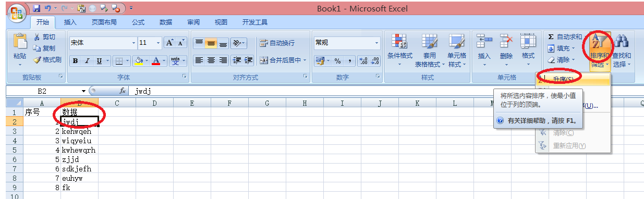
Task: Open the font name 宋体 dropdown
Action: [x=134, y=43]
